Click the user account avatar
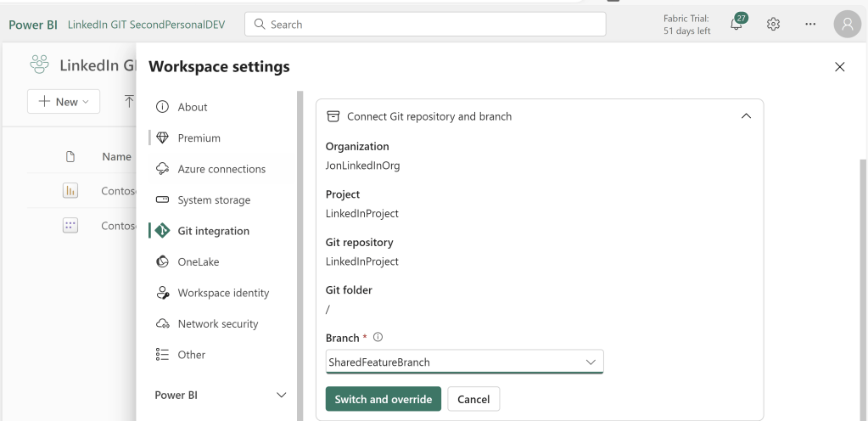This screenshot has height=421, width=868. coord(847,25)
